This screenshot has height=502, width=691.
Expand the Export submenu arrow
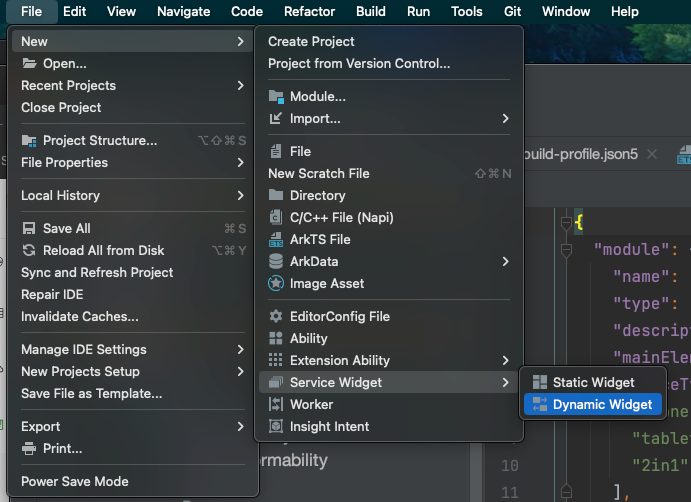tap(240, 427)
